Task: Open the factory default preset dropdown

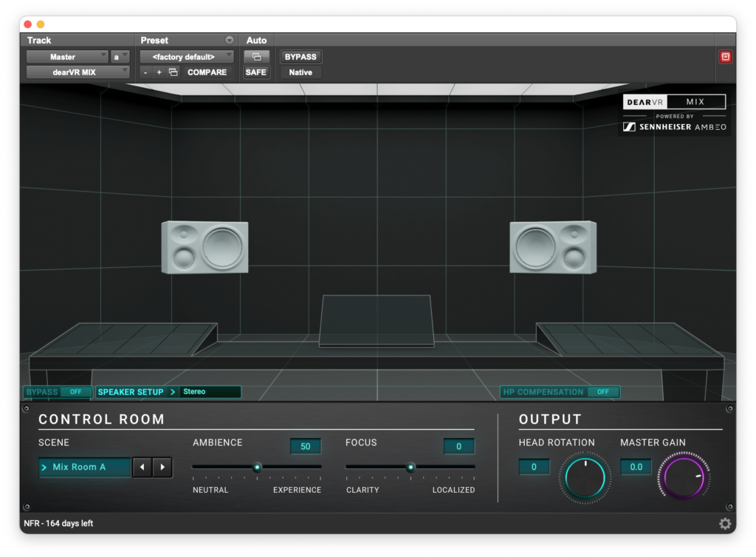Action: click(x=187, y=57)
